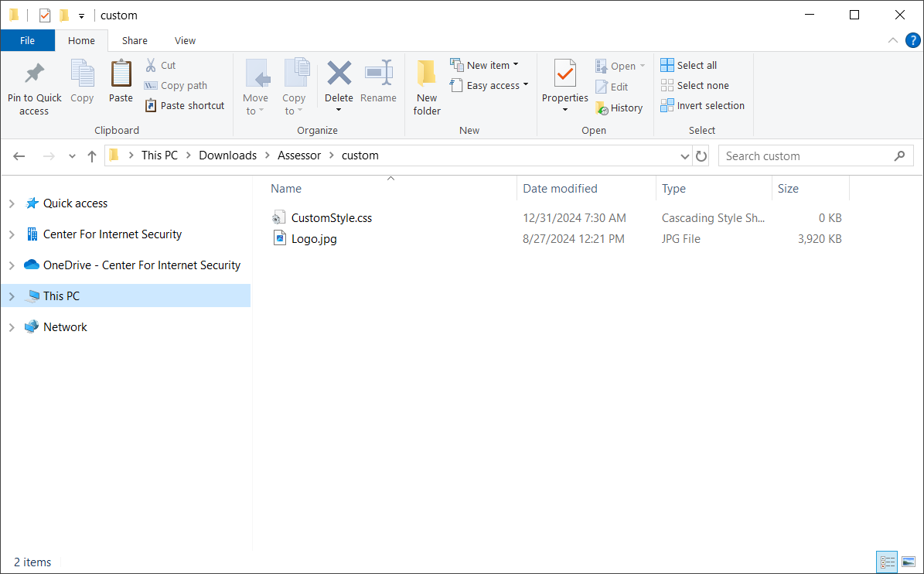Switch to the View ribbon tab
The height and width of the screenshot is (574, 924).
185,41
